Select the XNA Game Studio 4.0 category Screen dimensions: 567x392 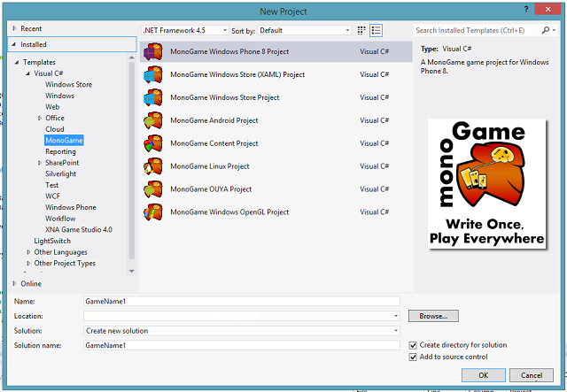pos(79,230)
